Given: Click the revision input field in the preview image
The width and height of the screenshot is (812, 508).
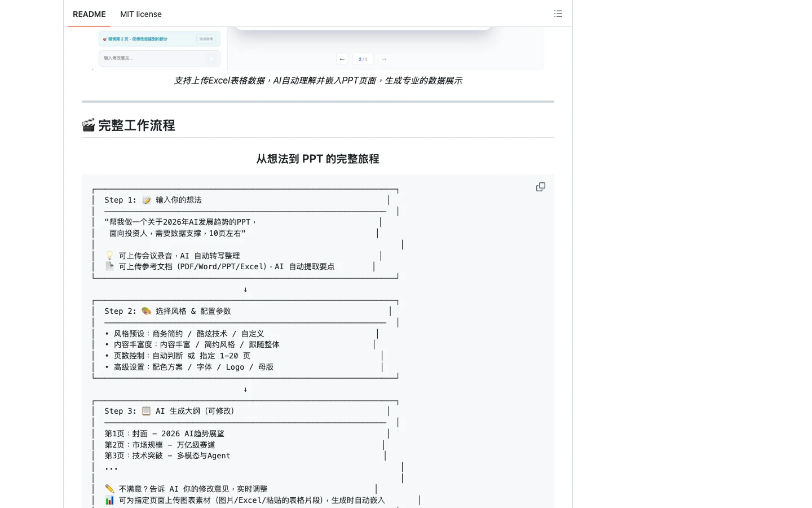Looking at the screenshot, I should point(160,58).
